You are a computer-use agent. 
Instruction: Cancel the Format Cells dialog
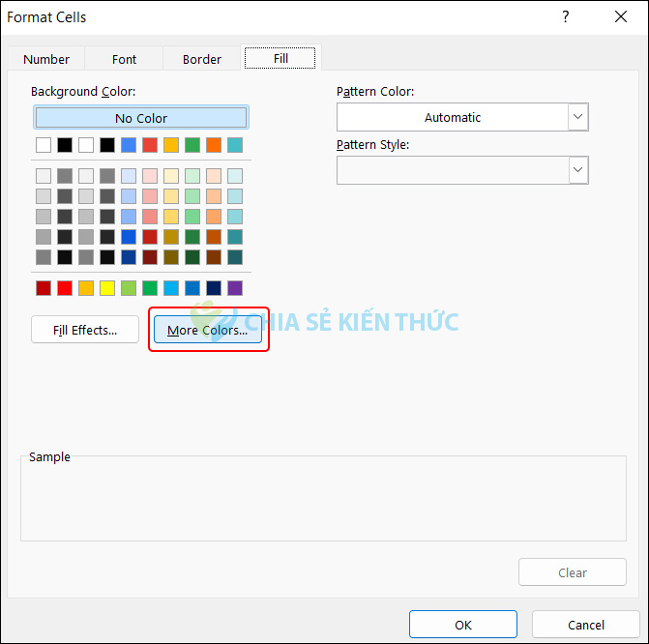(x=586, y=625)
